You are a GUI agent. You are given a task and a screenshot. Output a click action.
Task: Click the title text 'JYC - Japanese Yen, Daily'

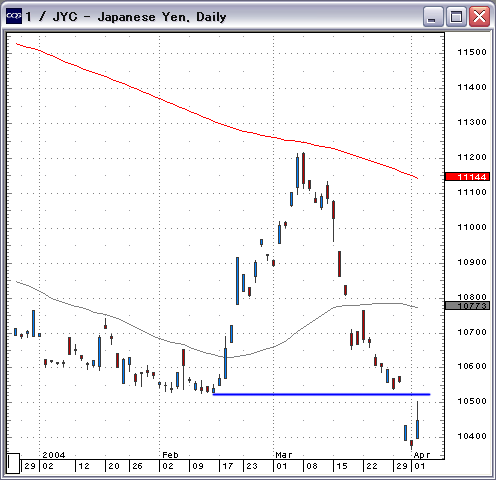pos(139,17)
